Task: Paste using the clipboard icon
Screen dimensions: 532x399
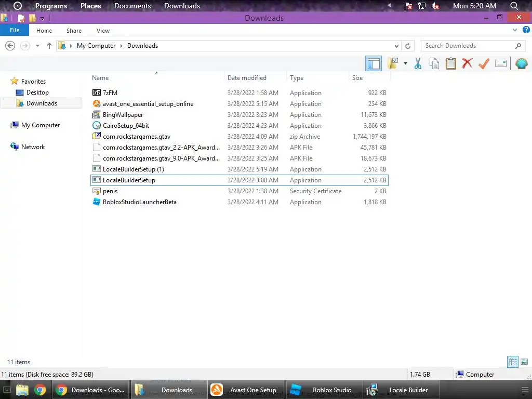Action: 450,63
